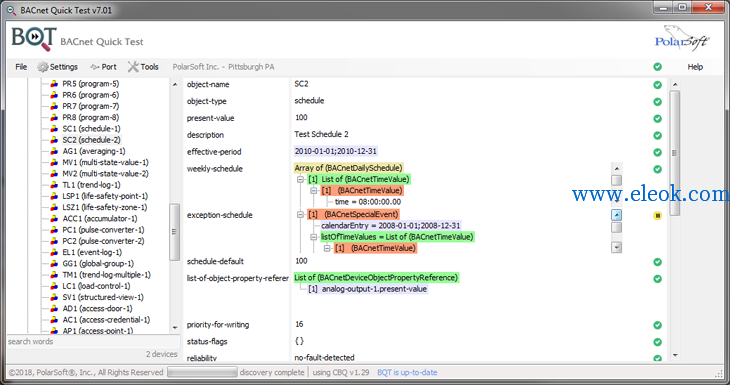This screenshot has width=730, height=385.
Task: Click the schedule-default value 100
Action: [x=301, y=261]
